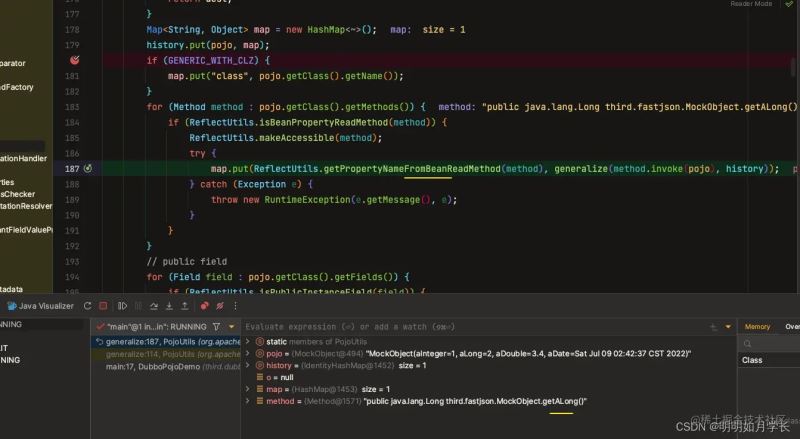Screen dimensions: 800x439
Task: Click the Rerun debug session icon
Action: [x=88, y=306]
